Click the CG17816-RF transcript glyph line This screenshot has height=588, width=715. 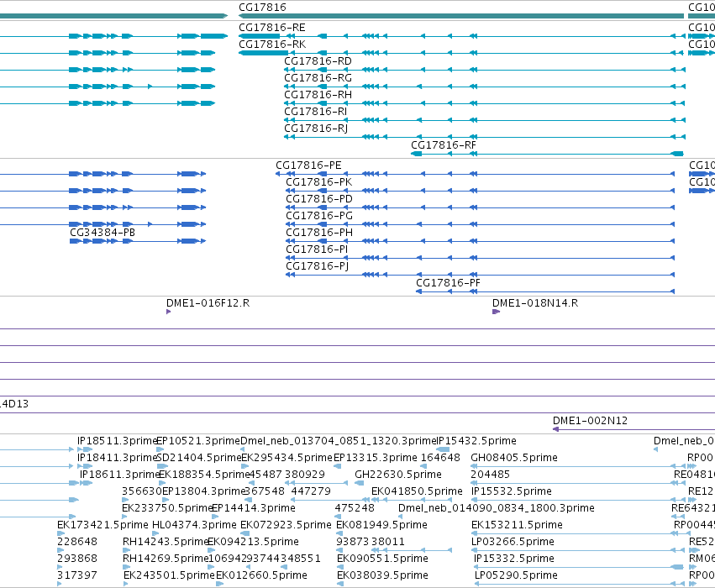point(547,154)
